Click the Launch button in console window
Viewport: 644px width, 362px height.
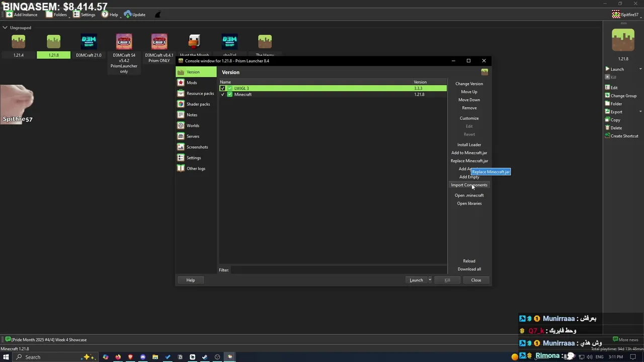416,280
